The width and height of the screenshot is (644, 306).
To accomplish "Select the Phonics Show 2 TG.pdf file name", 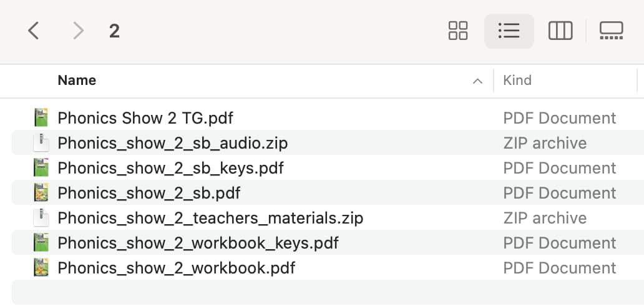I will tap(145, 119).
